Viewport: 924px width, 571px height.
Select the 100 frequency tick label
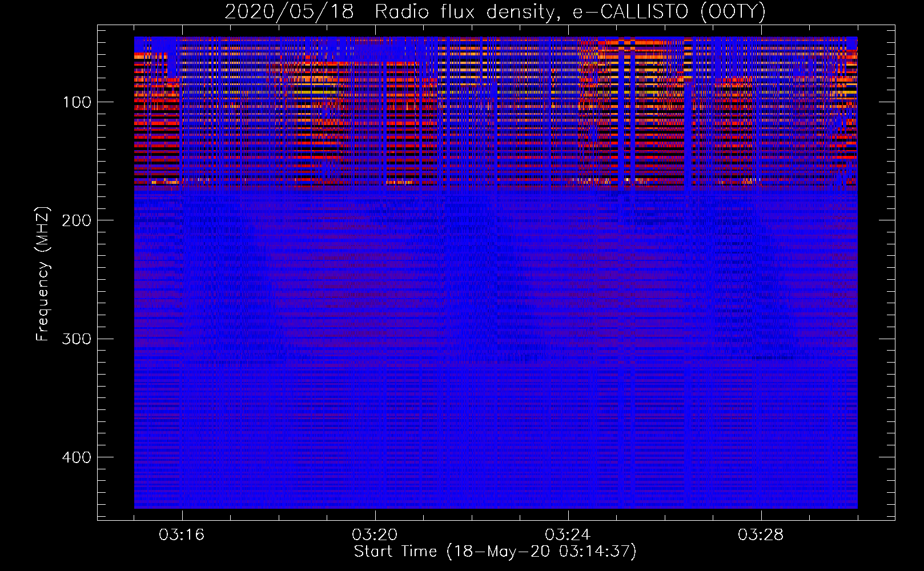77,102
